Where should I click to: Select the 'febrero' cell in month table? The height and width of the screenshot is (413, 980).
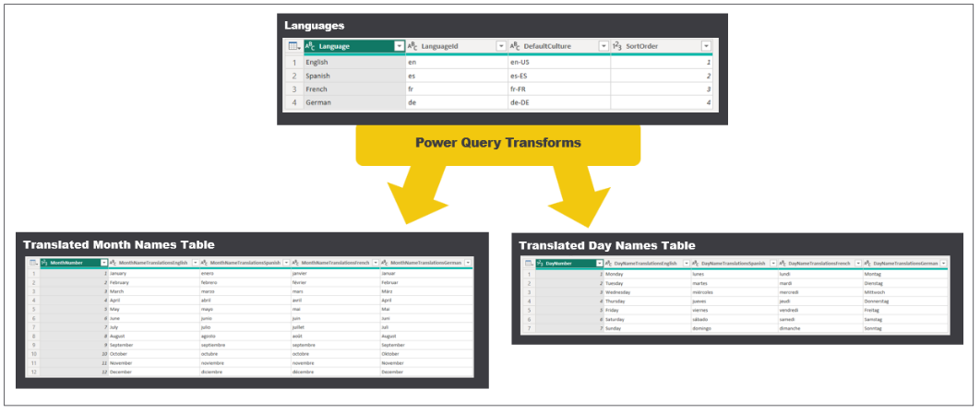tap(245, 282)
